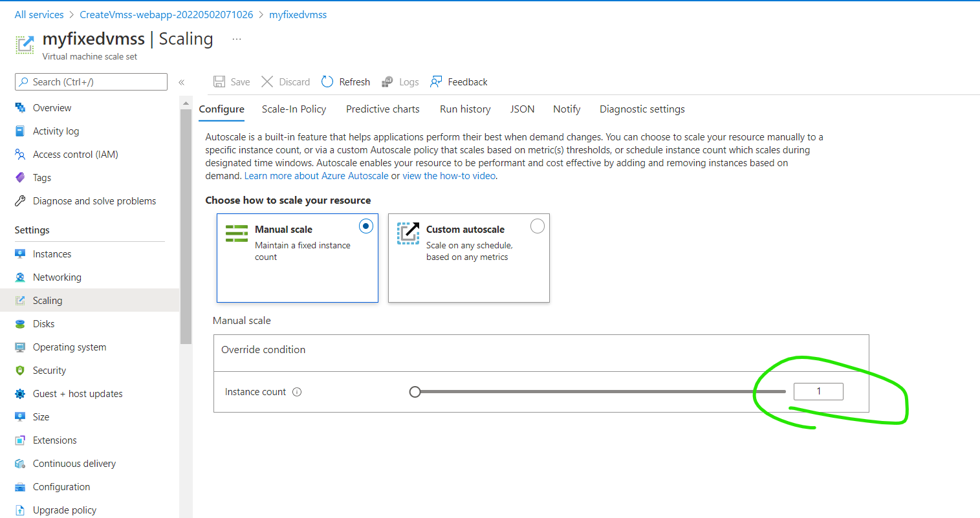Click the Instance count info icon
The width and height of the screenshot is (980, 518).
click(x=297, y=392)
